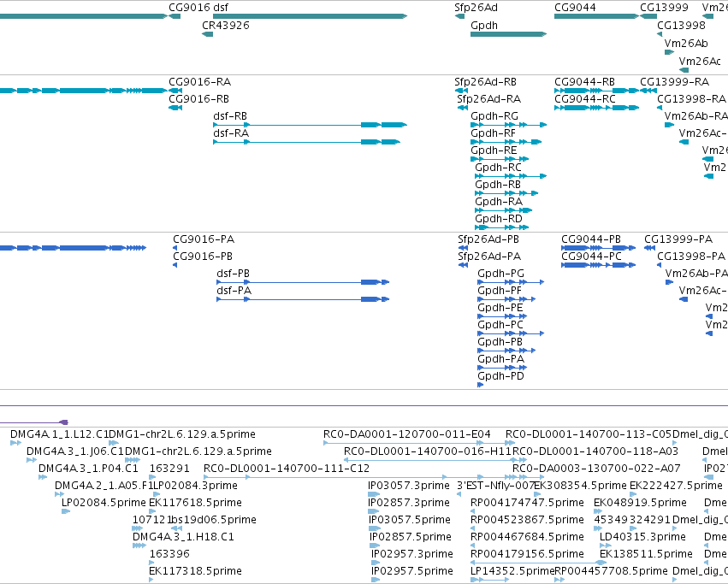Click the CR43926 gene label
The image size is (728, 584).
tap(226, 25)
